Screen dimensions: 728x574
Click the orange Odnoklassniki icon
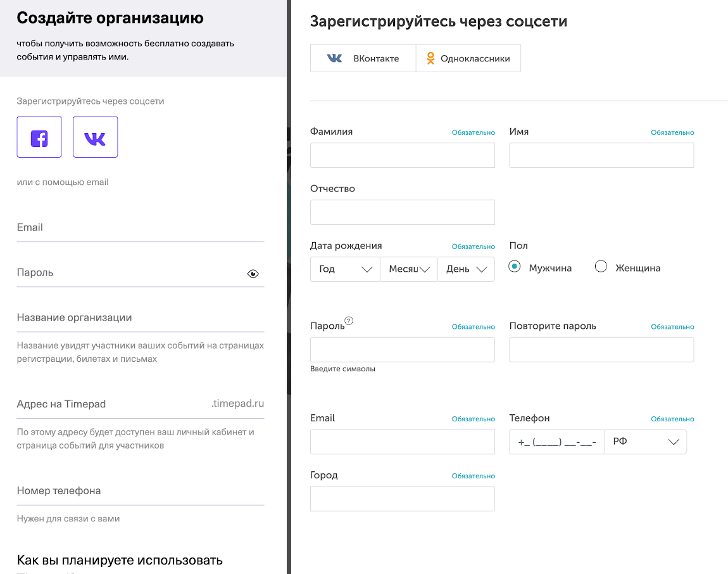(430, 58)
